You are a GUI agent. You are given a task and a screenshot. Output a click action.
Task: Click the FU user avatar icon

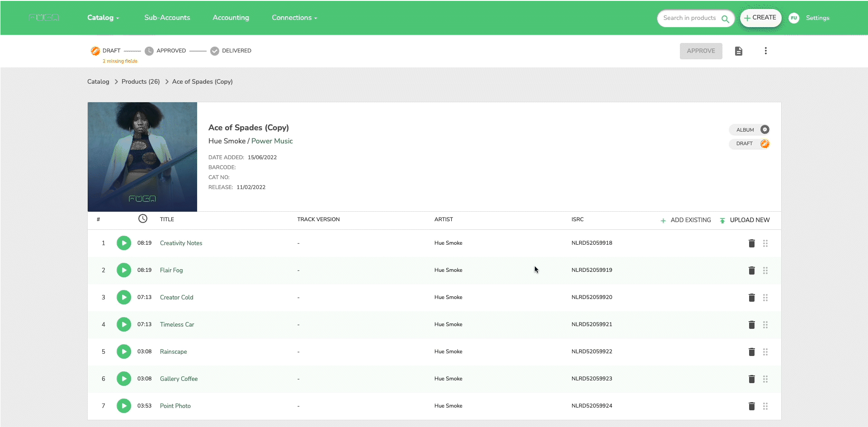pos(794,18)
